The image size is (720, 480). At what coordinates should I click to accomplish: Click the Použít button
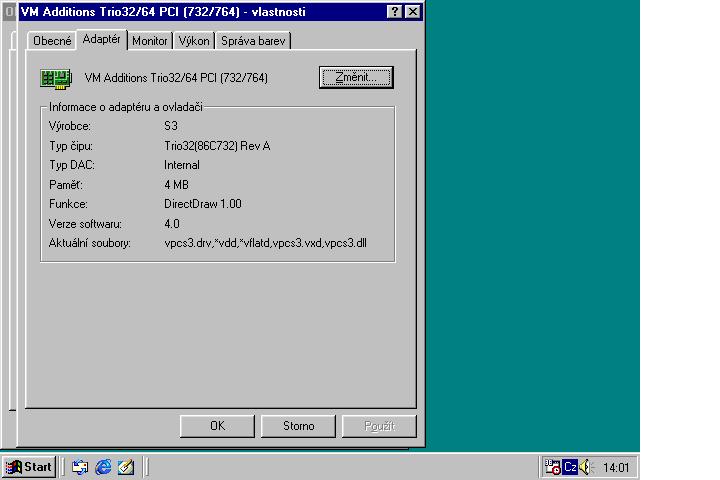tap(379, 426)
